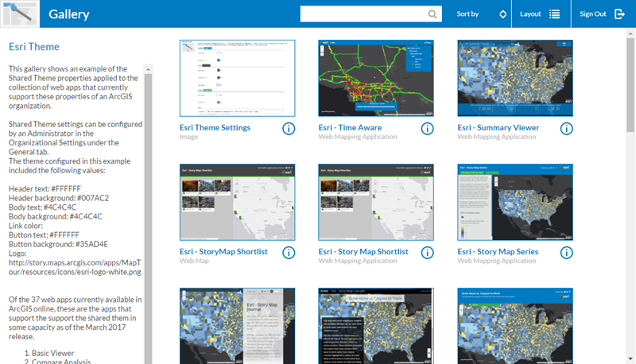Click the Sign Out button
The height and width of the screenshot is (364, 636).
click(x=603, y=14)
